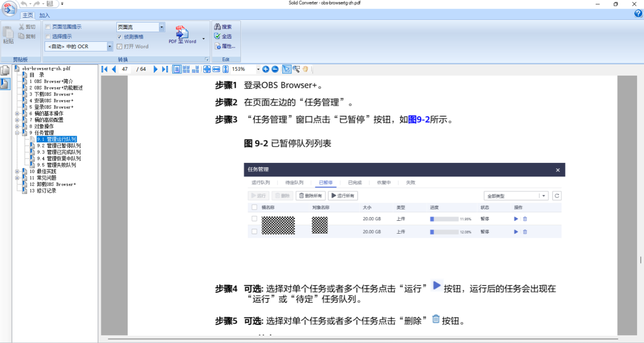Click inside the page number field showing 47

click(125, 69)
